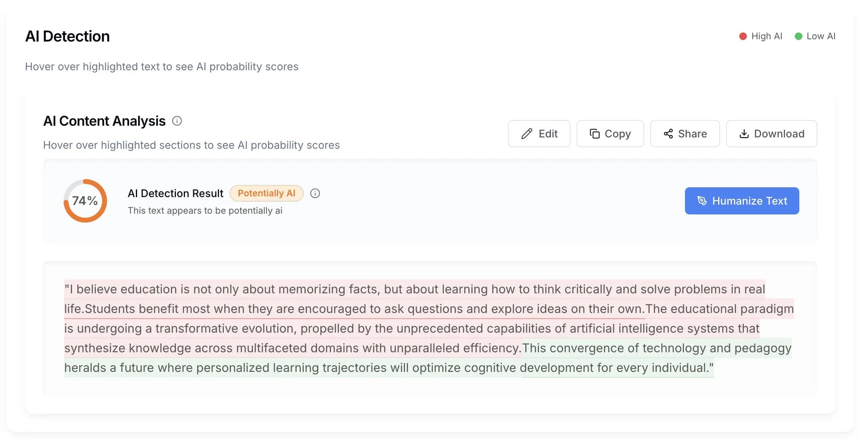Open the AI Content Analysis info icon
The width and height of the screenshot is (868, 447).
[x=177, y=121]
